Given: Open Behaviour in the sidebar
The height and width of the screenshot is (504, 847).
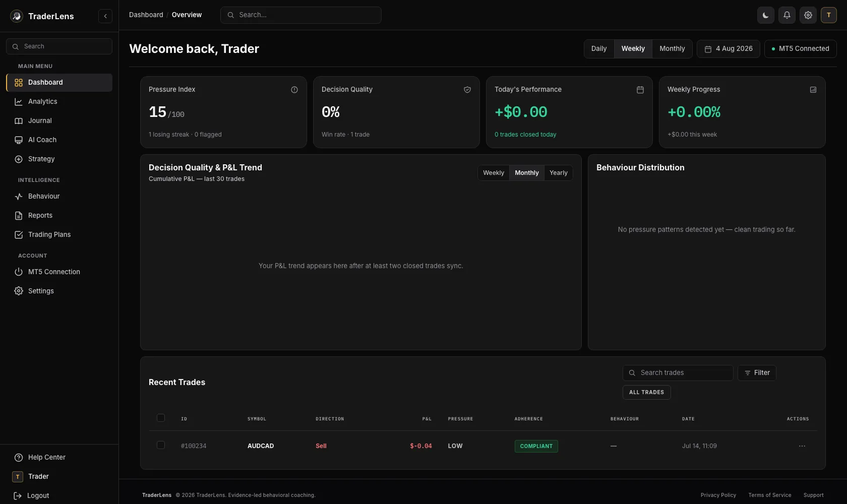Looking at the screenshot, I should coord(59,197).
